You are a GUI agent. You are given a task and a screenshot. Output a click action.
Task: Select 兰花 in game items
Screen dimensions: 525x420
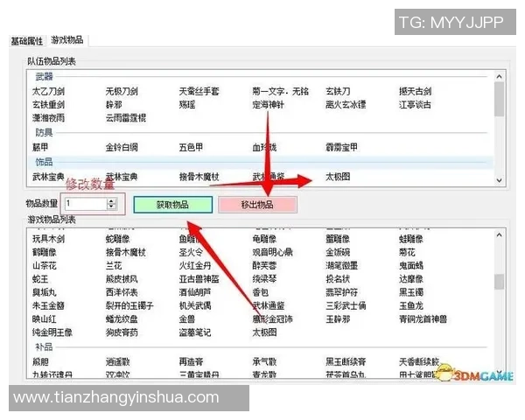[114, 266]
